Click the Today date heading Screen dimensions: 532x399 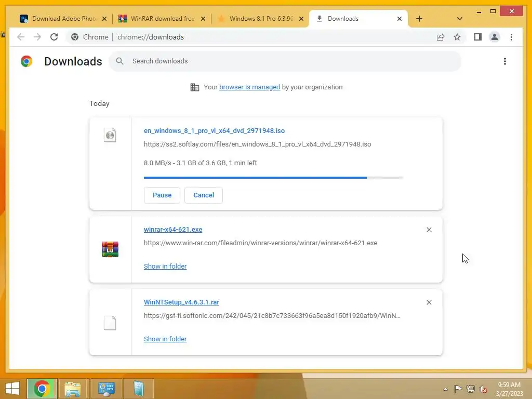point(99,103)
